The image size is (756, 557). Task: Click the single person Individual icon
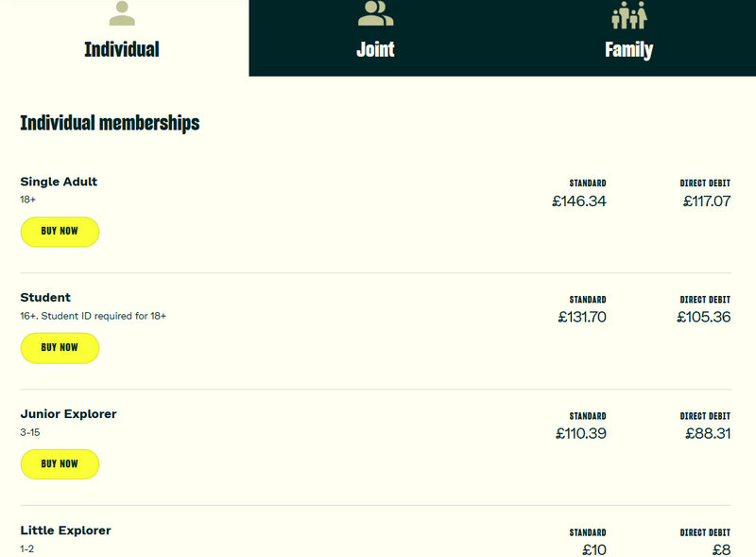point(122,13)
